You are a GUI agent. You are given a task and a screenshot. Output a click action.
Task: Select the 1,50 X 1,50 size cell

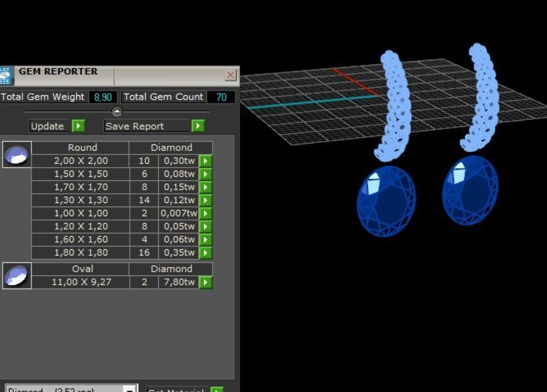click(x=81, y=174)
